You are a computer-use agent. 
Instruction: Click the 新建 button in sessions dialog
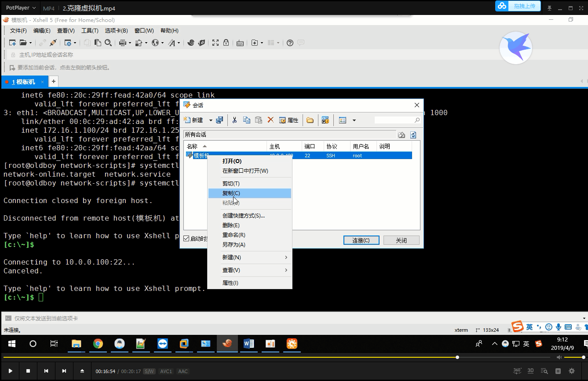(x=194, y=120)
